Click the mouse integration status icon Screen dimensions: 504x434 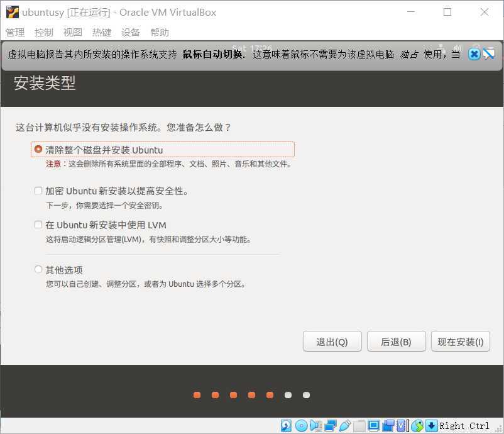pos(417,426)
